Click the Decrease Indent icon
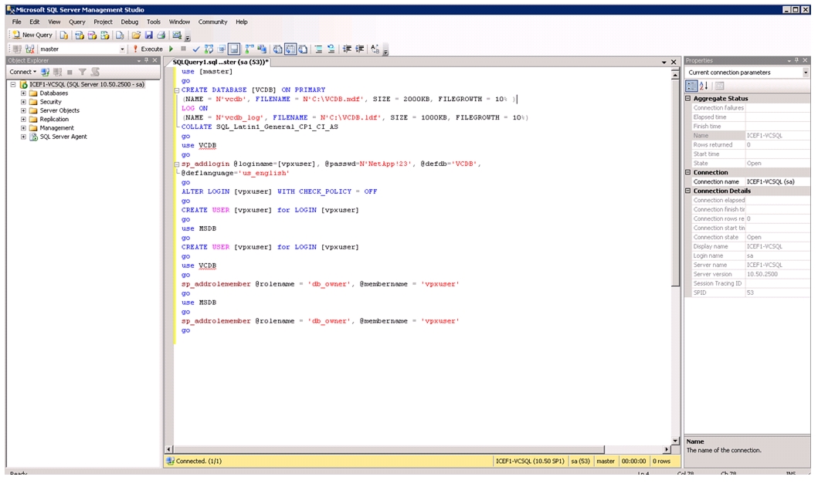This screenshot has height=504, width=818. (x=347, y=49)
